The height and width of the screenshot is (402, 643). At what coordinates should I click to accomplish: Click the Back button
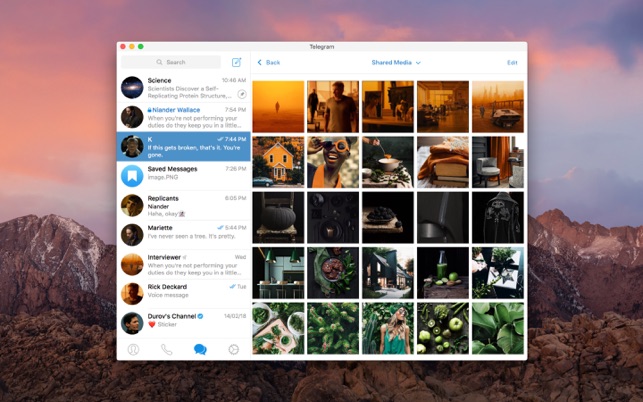click(x=269, y=62)
